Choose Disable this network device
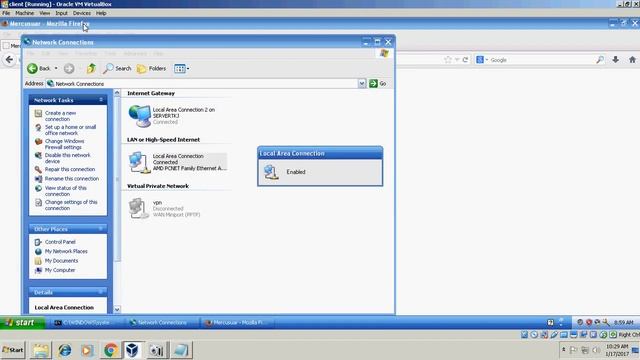 (67, 158)
